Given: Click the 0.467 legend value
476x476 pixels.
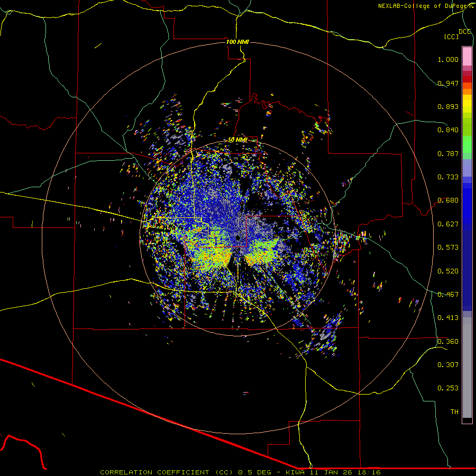Looking at the screenshot, I should (x=448, y=295).
